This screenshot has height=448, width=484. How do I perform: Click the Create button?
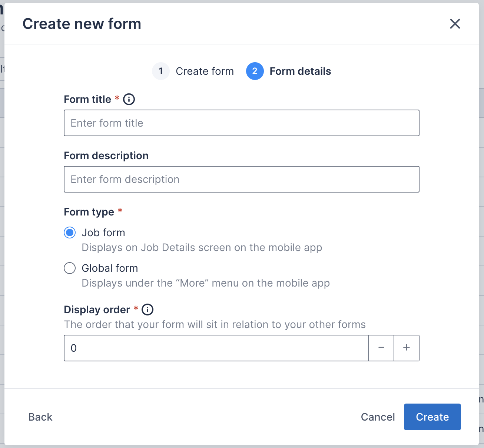coord(432,417)
